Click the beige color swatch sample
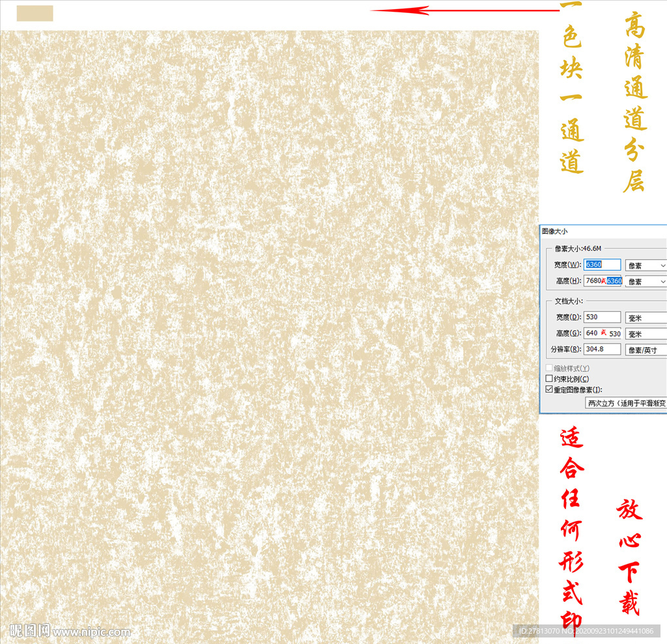This screenshot has height=644, width=667. click(x=35, y=13)
